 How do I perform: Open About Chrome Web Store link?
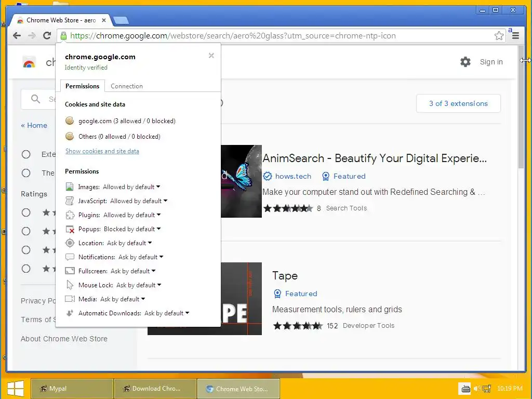tap(64, 339)
